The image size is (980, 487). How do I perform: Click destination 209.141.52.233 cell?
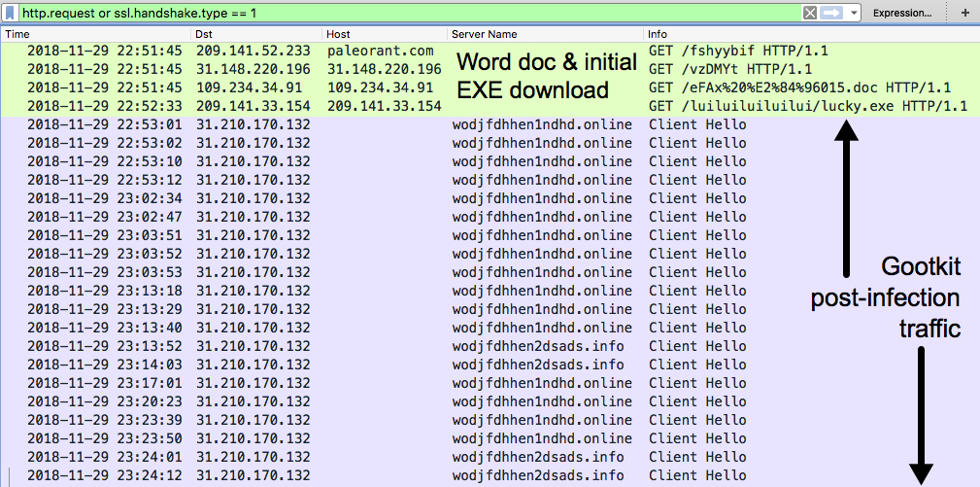(x=253, y=52)
